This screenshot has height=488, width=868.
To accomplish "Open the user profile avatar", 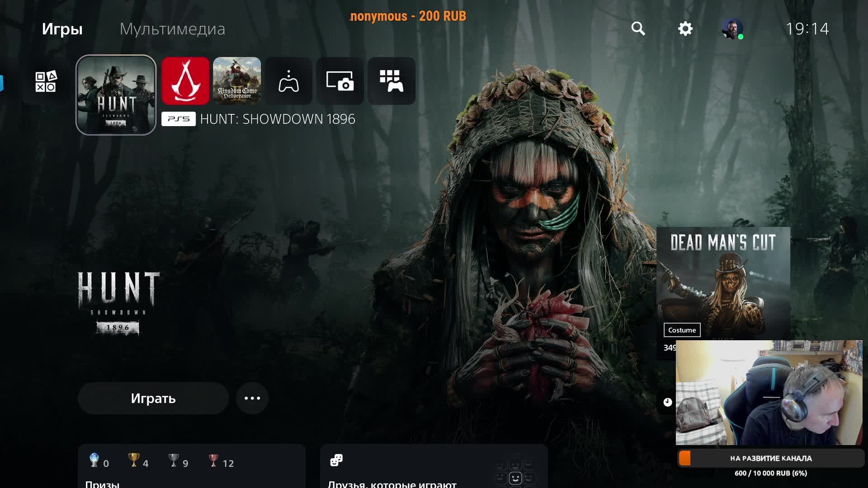I will [x=731, y=29].
